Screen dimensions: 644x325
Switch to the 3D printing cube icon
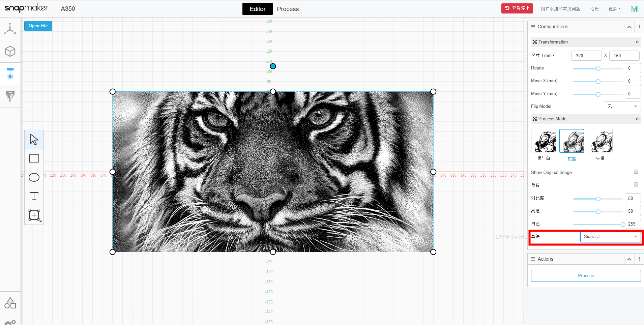pyautogui.click(x=10, y=51)
